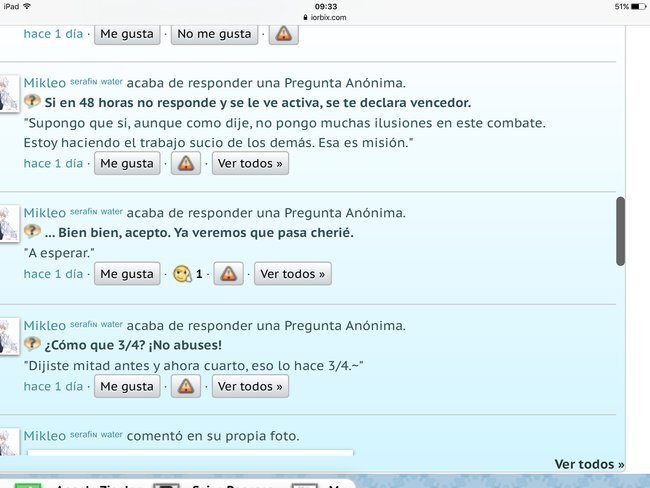Like the top post next to 'No me gusta'
The width and height of the screenshot is (650, 488).
[127, 34]
